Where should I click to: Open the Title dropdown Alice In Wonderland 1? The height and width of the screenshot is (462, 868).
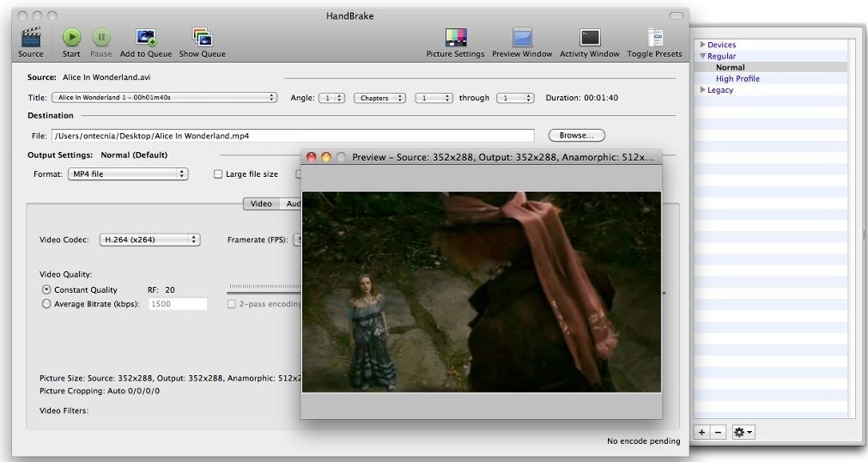[164, 98]
